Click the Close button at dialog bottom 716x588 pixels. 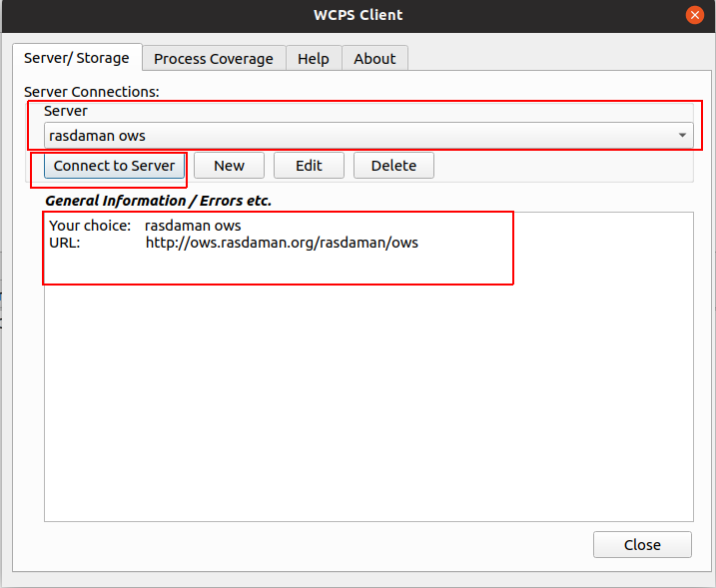point(642,545)
